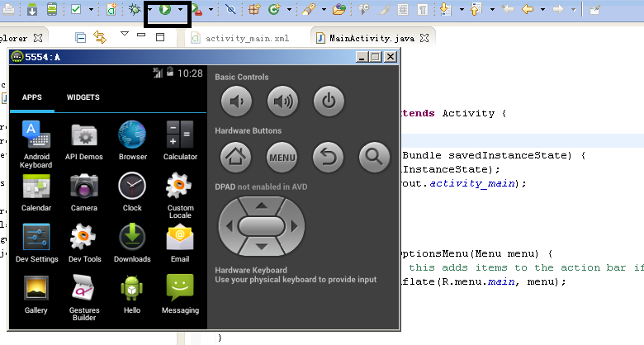This screenshot has height=345, width=644.
Task: Click the green Run button in toolbar
Action: click(165, 10)
